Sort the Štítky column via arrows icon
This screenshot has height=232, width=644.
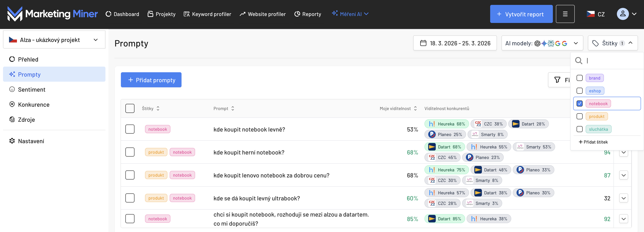(158, 108)
